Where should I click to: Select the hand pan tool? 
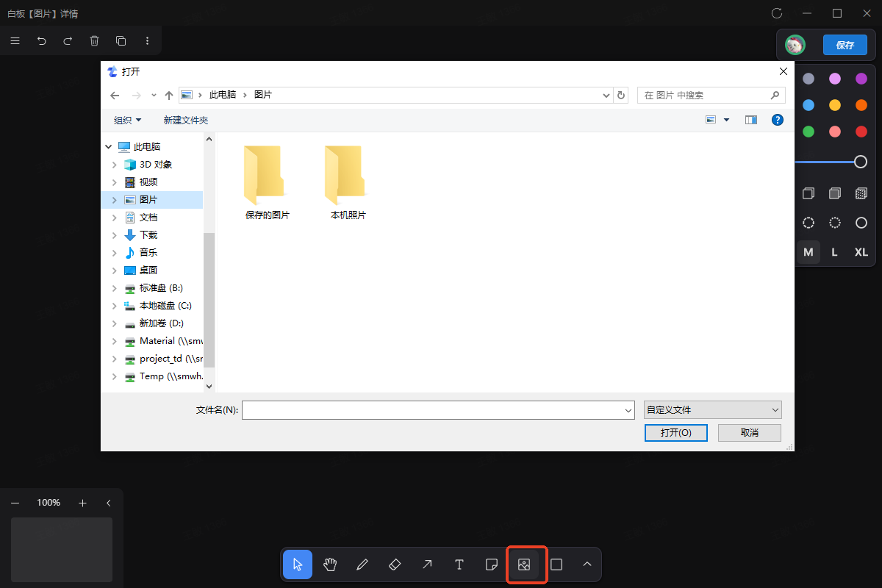(330, 564)
